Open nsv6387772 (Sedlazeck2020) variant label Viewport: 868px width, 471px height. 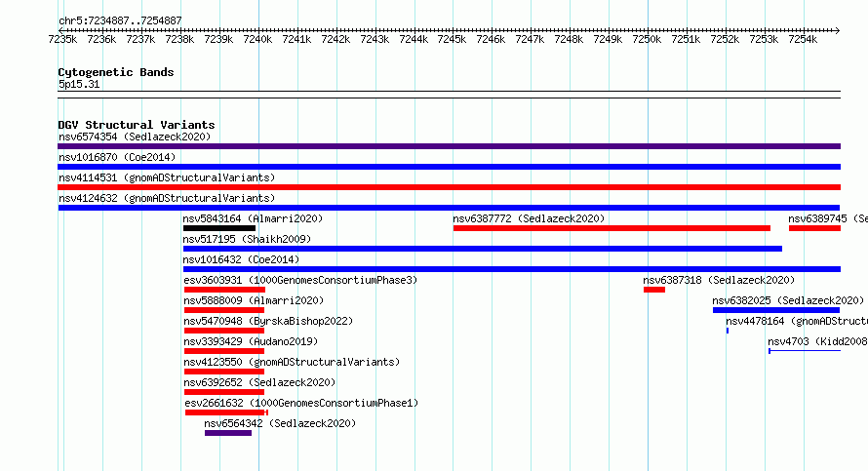(x=529, y=218)
